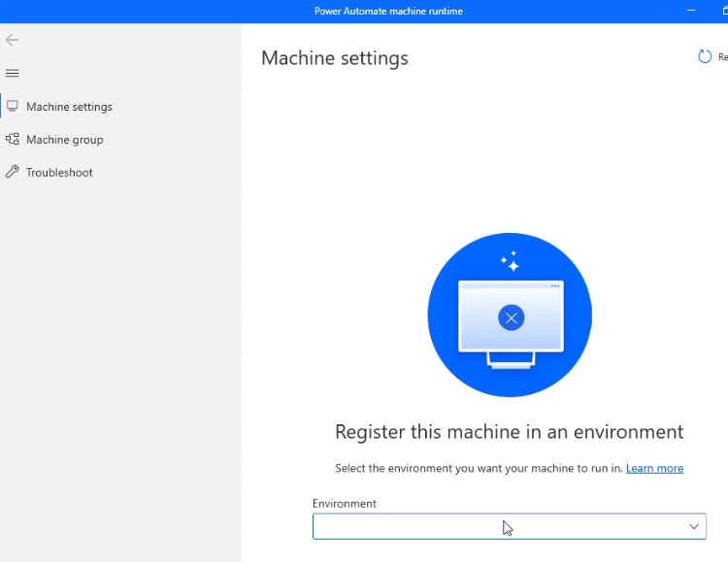Click the 'Machine settings' page heading
Screen dimensions: 728x562
tap(335, 58)
